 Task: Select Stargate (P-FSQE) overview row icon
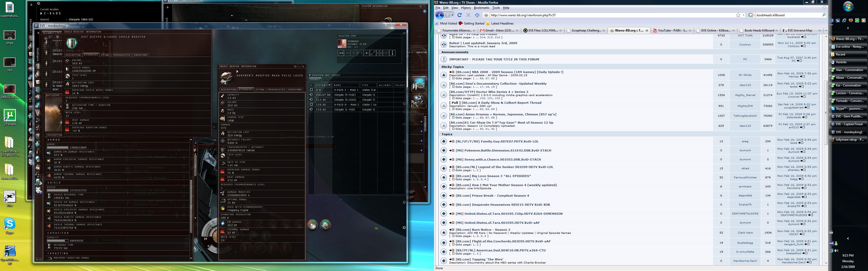point(311,95)
